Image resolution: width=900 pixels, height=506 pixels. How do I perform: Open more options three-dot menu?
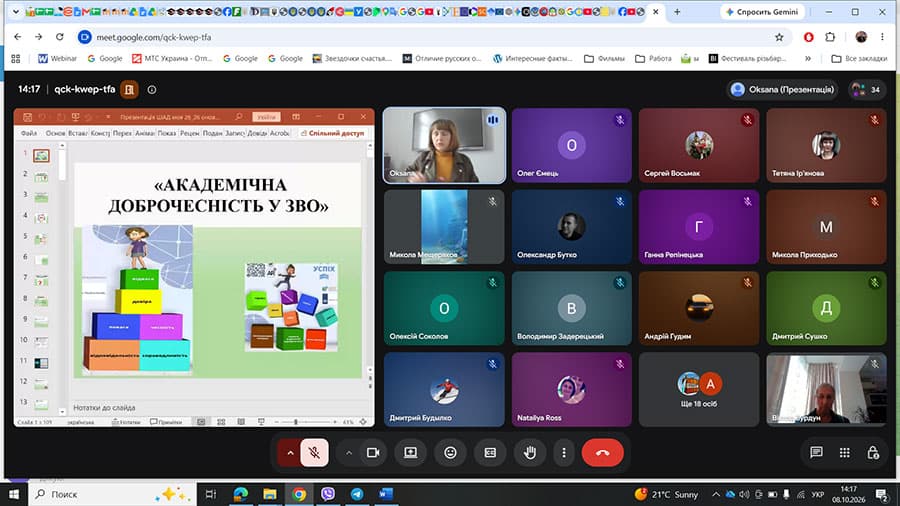point(564,453)
